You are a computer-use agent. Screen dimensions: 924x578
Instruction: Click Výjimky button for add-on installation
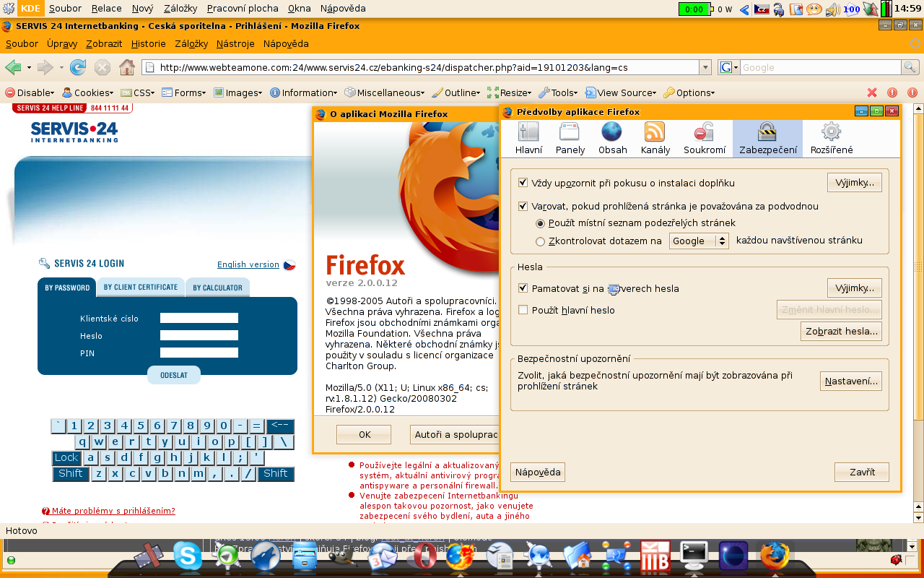point(855,183)
